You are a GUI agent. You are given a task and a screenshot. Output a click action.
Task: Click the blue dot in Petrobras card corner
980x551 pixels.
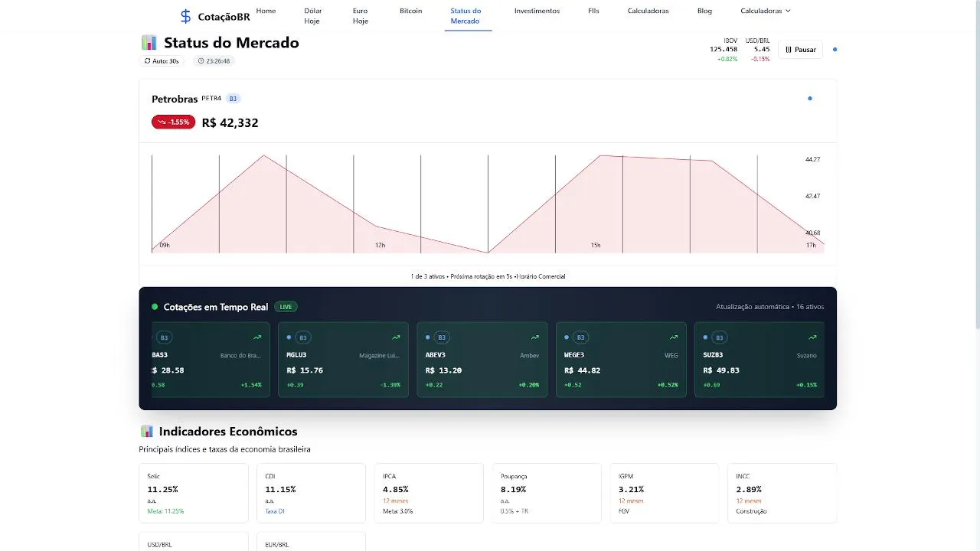[x=810, y=98]
